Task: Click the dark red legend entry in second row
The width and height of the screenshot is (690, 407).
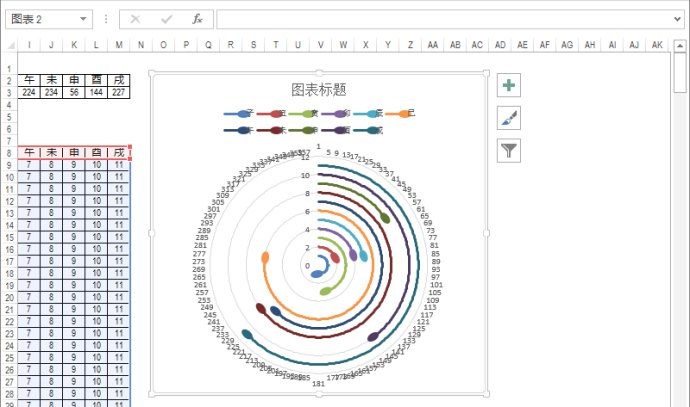Action: pos(272,130)
